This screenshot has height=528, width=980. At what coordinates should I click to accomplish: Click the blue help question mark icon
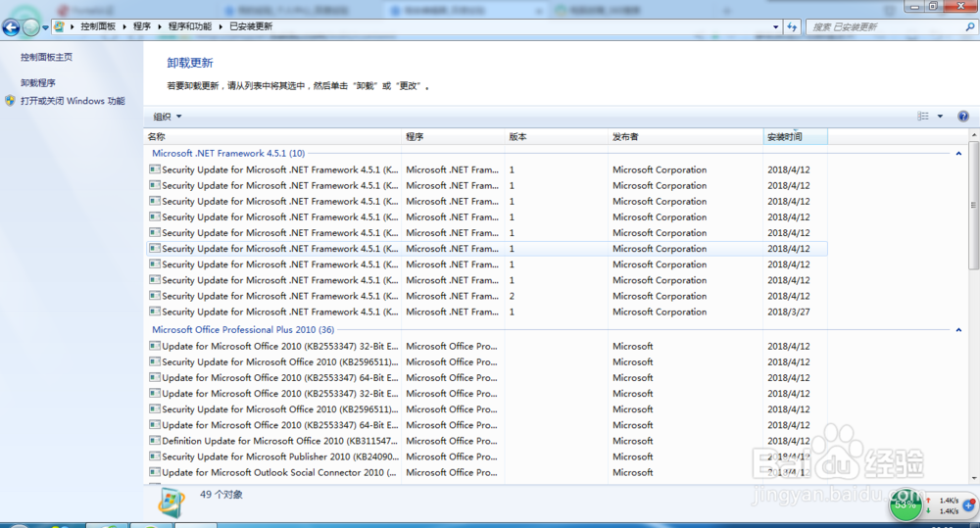pos(963,117)
